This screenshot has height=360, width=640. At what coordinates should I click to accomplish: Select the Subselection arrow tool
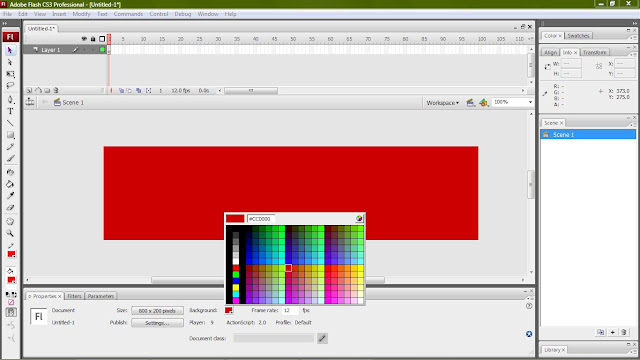point(11,62)
